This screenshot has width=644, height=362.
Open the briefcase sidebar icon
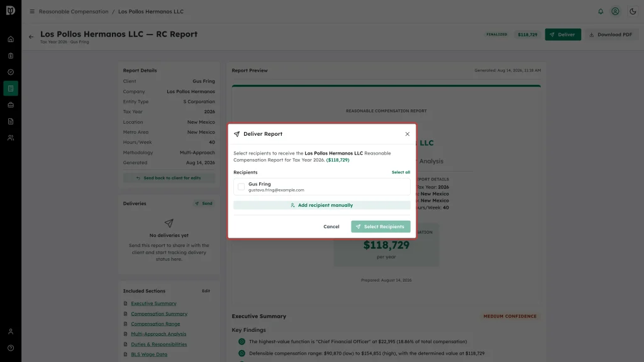coord(11,105)
